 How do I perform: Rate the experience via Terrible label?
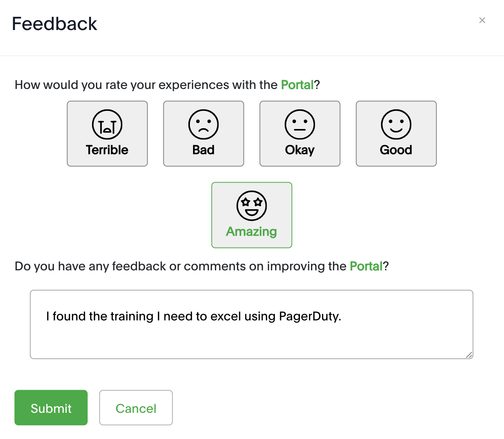coord(107,150)
